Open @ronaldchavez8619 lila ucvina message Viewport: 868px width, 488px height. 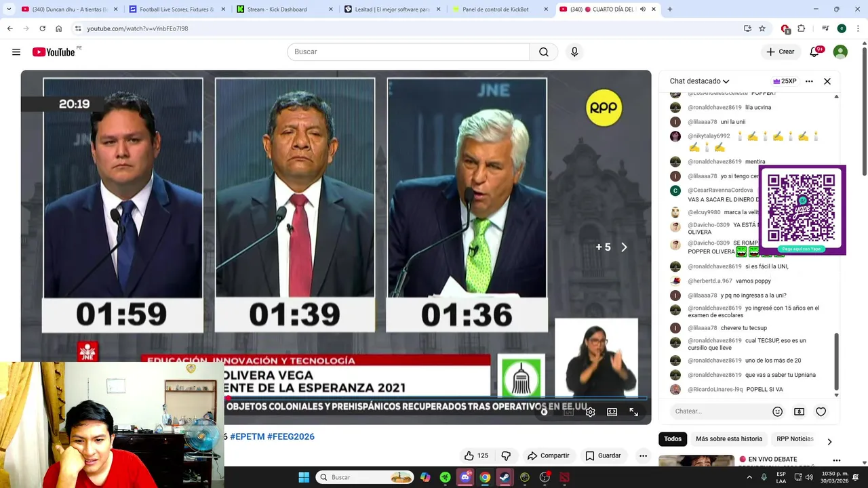pyautogui.click(x=757, y=108)
